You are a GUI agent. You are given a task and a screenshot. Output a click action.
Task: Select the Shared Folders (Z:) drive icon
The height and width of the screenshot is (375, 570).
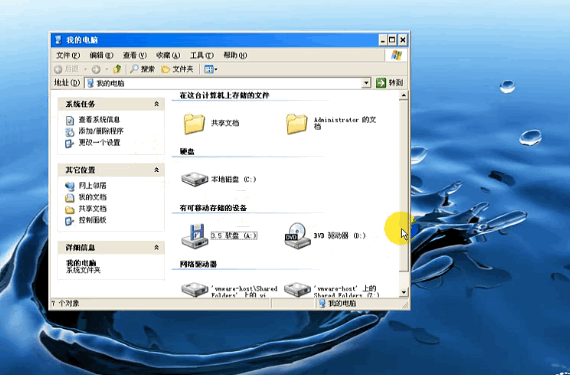pyautogui.click(x=297, y=290)
